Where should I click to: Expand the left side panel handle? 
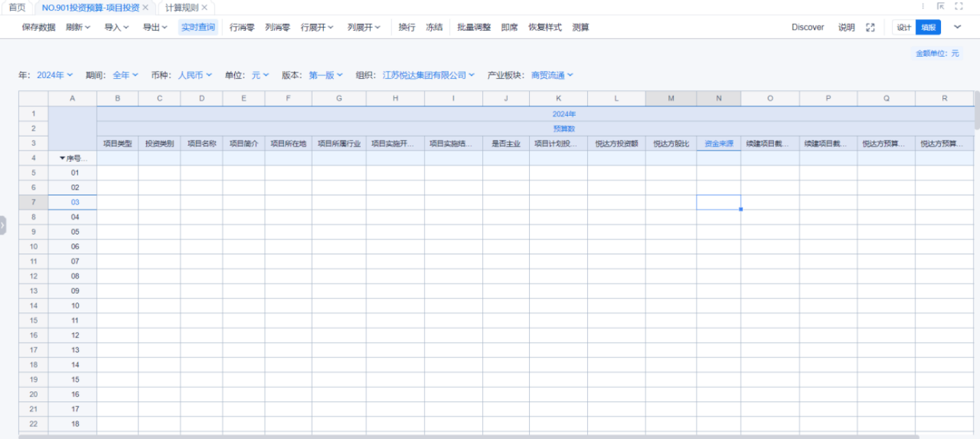pos(3,225)
